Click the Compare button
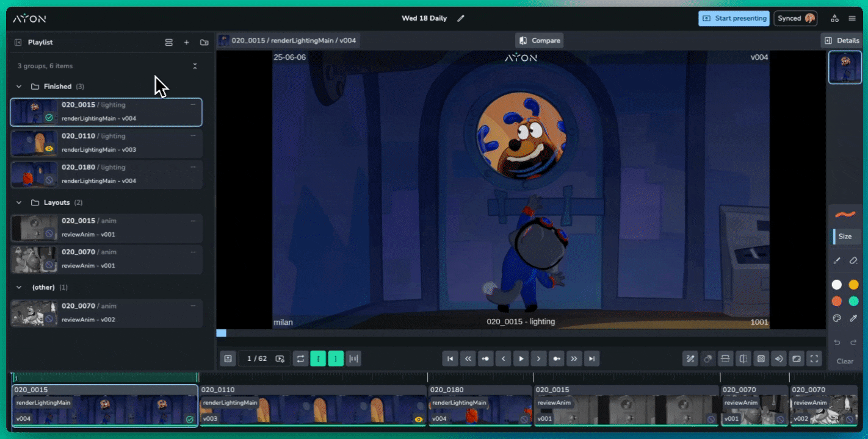 tap(539, 41)
